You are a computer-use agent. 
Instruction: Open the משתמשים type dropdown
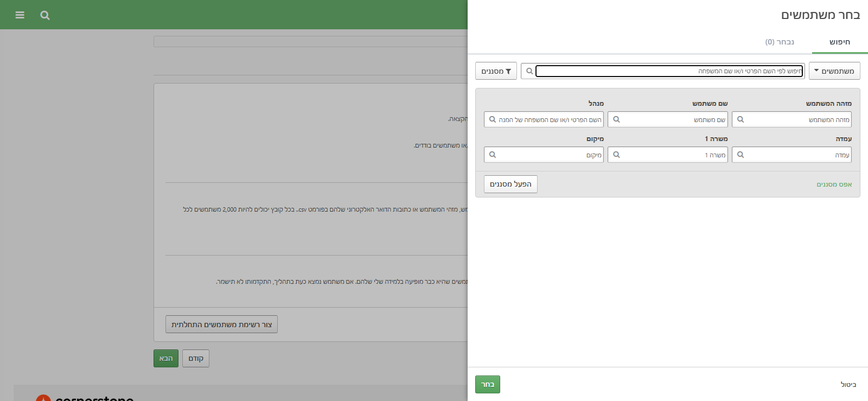click(x=834, y=71)
